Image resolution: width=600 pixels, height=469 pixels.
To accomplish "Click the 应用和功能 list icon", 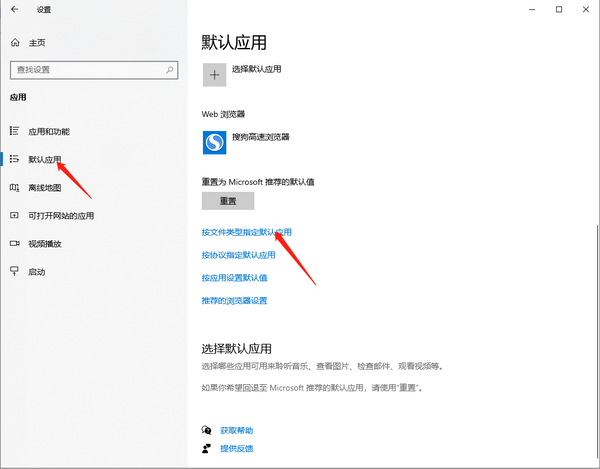I will tap(14, 131).
